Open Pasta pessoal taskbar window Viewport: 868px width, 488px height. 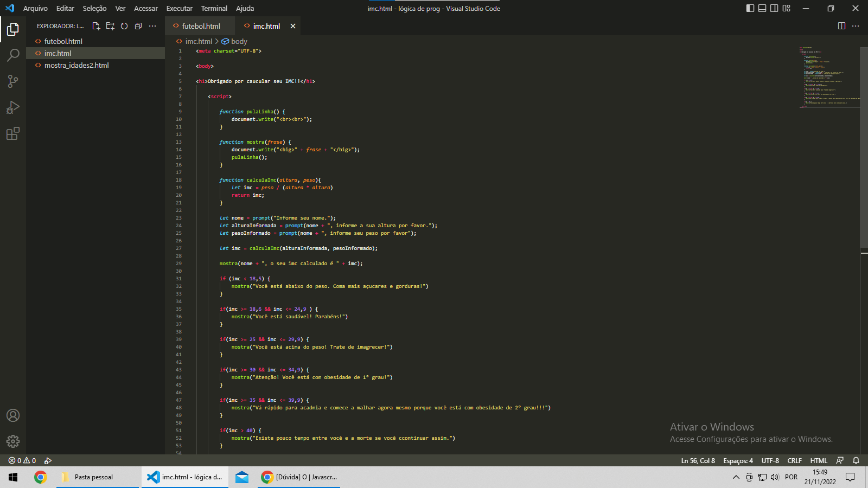coord(98,477)
